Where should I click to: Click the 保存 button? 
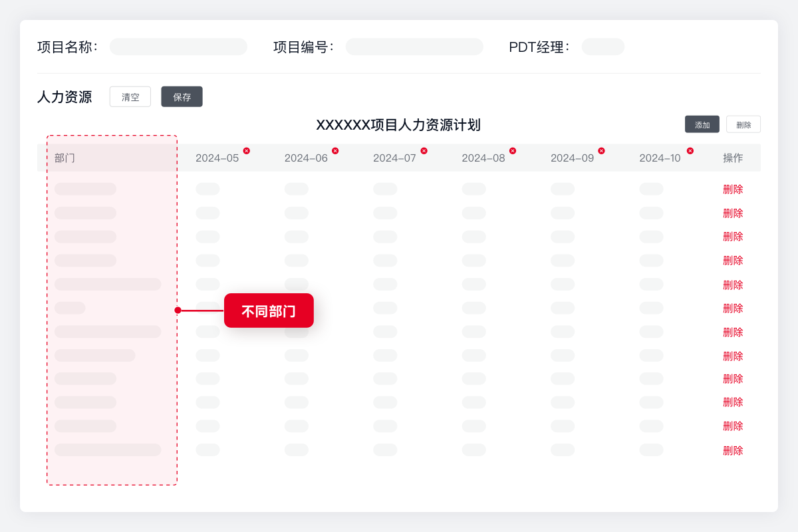(x=182, y=96)
